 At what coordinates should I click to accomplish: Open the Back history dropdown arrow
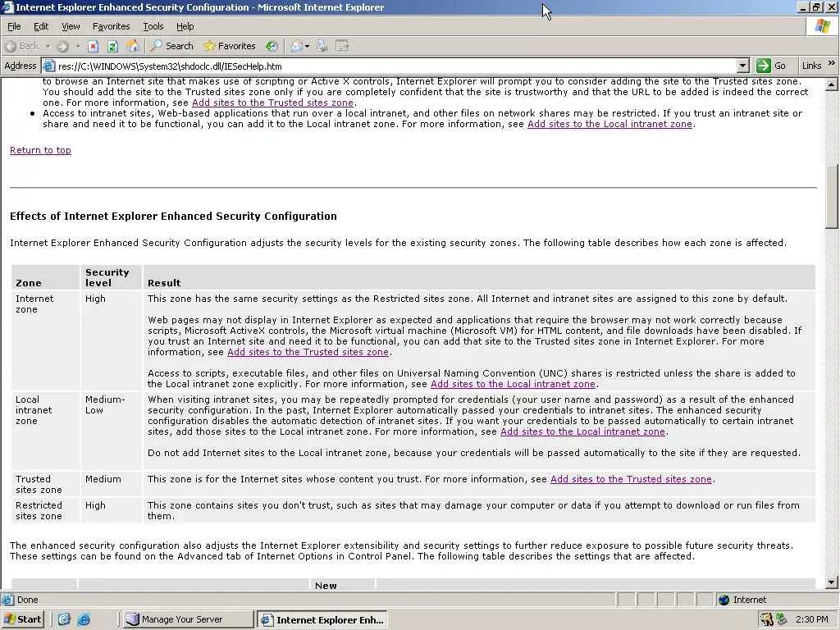point(48,46)
